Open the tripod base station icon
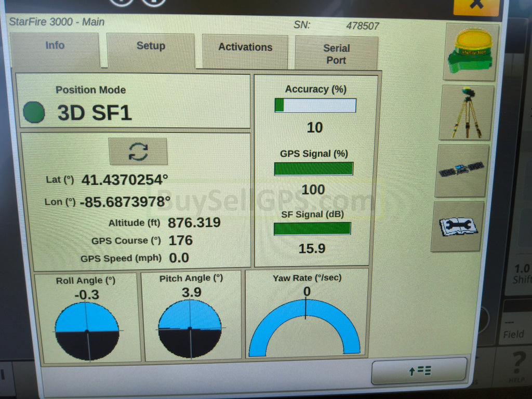Image resolution: width=532 pixels, height=399 pixels. (467, 113)
